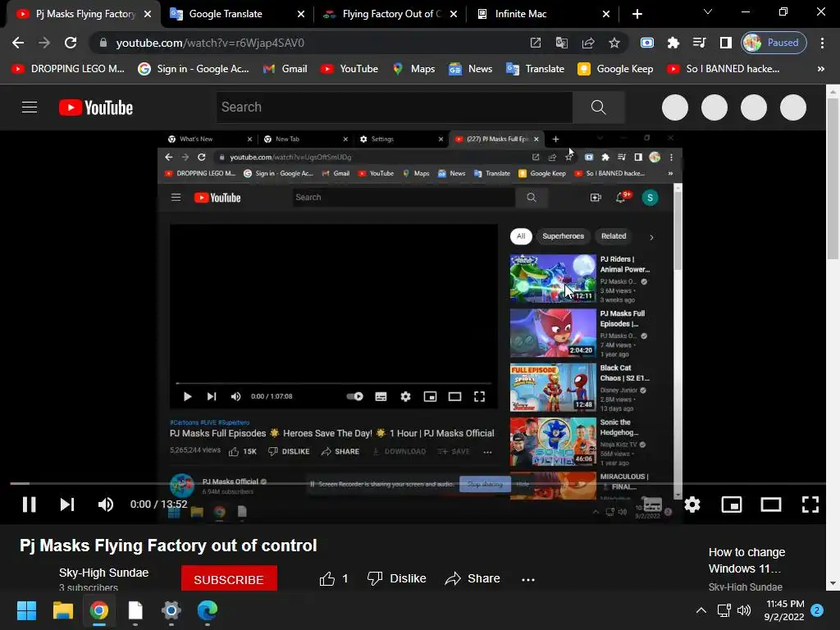Share the video
The height and width of the screenshot is (630, 840).
point(472,578)
